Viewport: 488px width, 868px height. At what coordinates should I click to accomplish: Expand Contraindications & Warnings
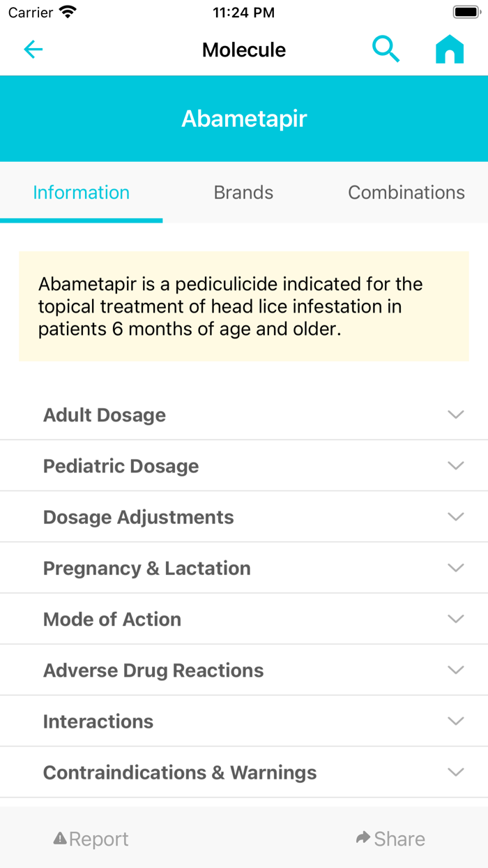coord(180,772)
